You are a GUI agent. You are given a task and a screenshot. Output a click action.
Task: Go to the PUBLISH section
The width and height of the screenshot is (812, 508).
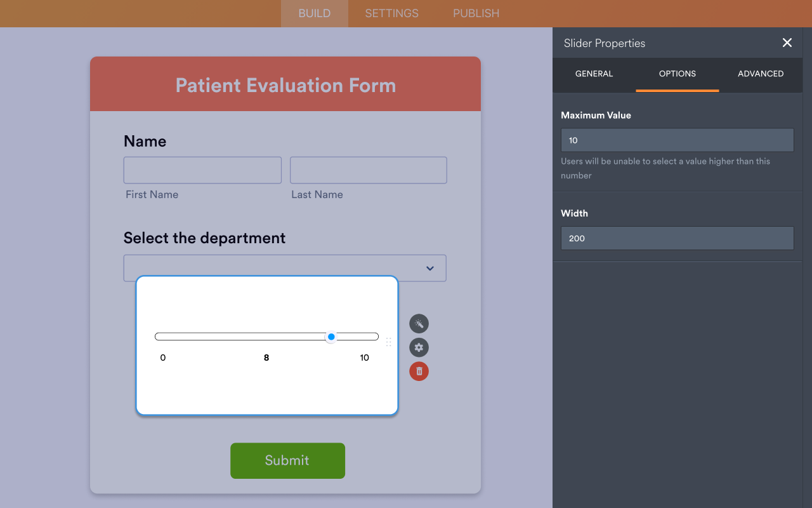point(476,13)
